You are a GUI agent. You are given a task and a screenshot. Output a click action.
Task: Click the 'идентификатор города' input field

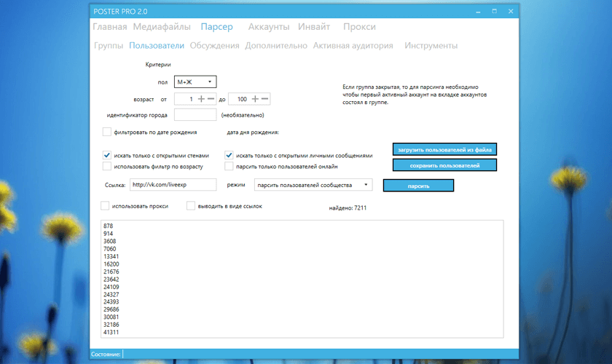click(195, 115)
